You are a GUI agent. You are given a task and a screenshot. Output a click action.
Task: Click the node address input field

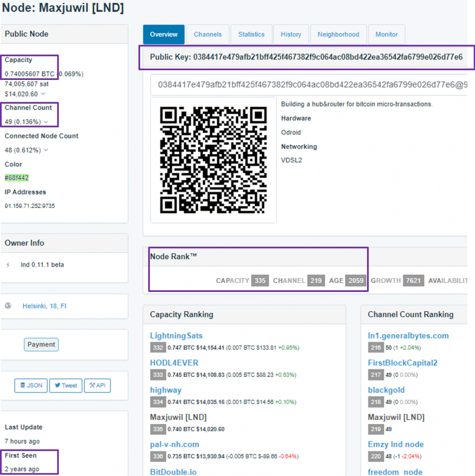coord(309,85)
